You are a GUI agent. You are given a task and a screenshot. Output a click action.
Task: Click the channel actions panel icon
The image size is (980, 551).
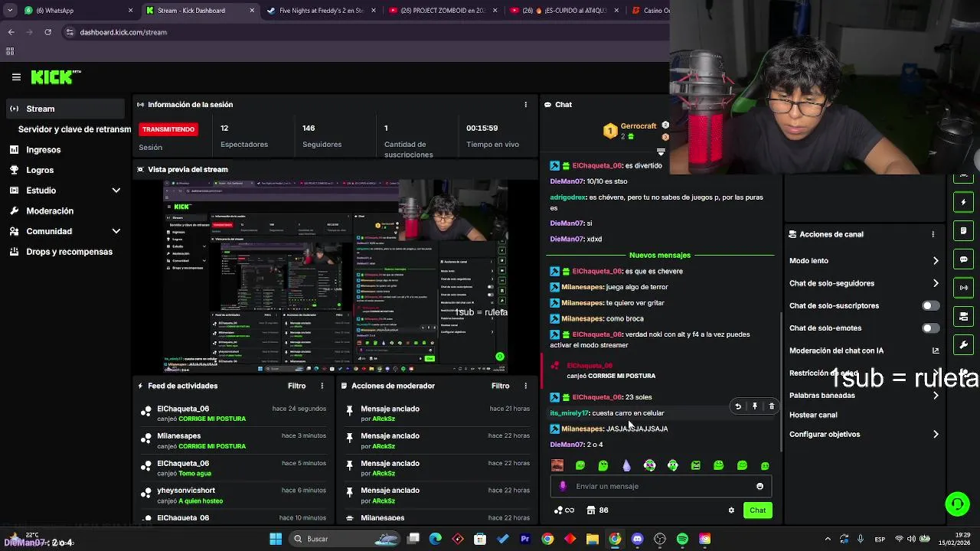coord(963,316)
